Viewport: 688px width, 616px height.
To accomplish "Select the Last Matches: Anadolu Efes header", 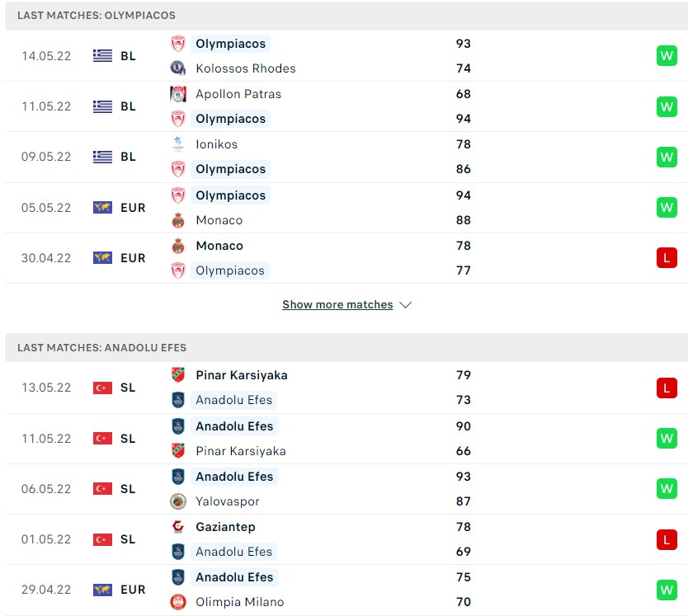I will coord(102,348).
